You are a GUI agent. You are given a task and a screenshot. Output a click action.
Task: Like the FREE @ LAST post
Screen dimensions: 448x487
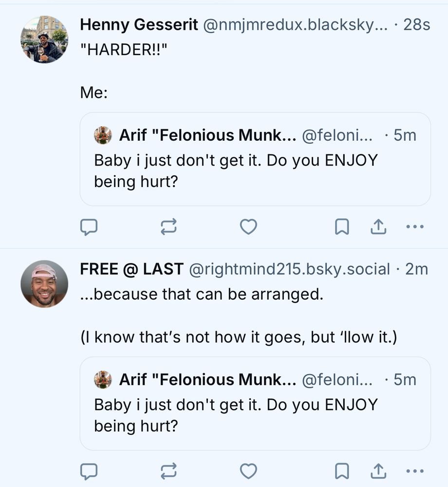pyautogui.click(x=249, y=471)
